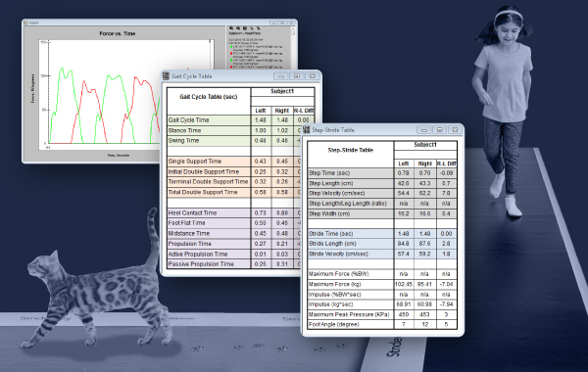Click the Step-Stride Table title bar app icon

click(x=307, y=129)
